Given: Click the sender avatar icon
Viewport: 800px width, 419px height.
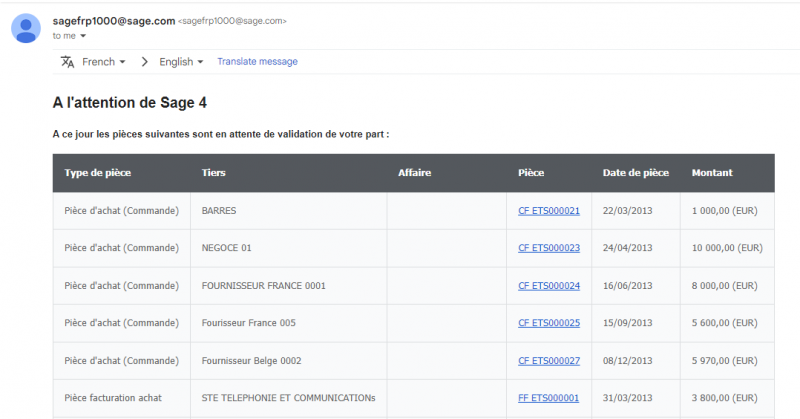Looking at the screenshot, I should (26, 29).
